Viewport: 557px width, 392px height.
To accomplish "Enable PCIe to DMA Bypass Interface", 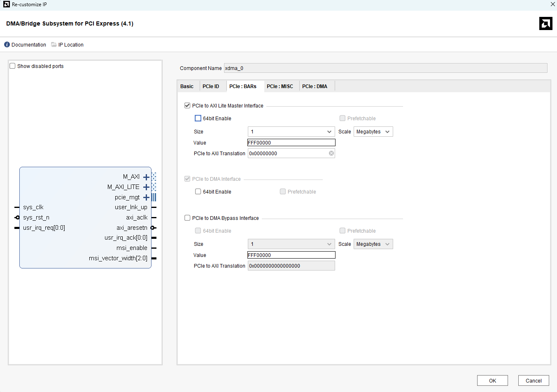I will pyautogui.click(x=187, y=218).
